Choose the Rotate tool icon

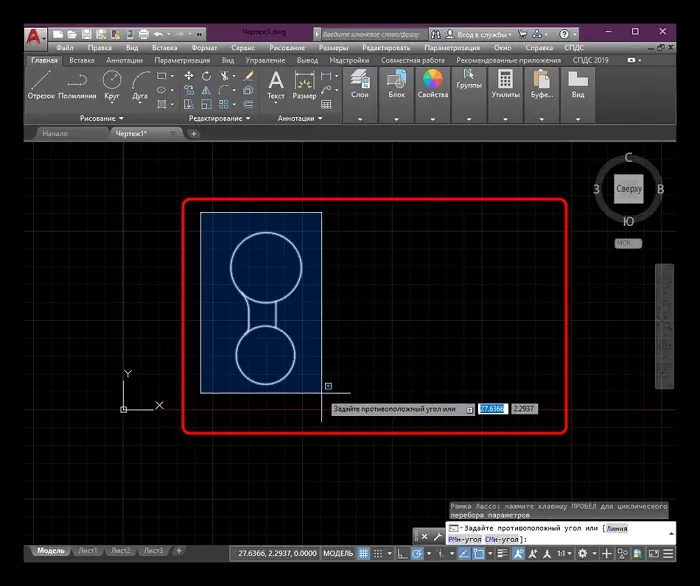206,76
